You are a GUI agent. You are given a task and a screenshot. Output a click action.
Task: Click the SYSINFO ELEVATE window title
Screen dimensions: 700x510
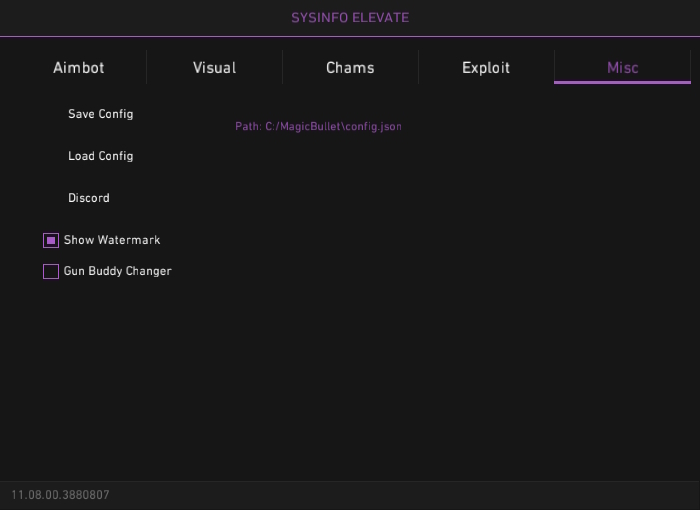click(x=350, y=18)
